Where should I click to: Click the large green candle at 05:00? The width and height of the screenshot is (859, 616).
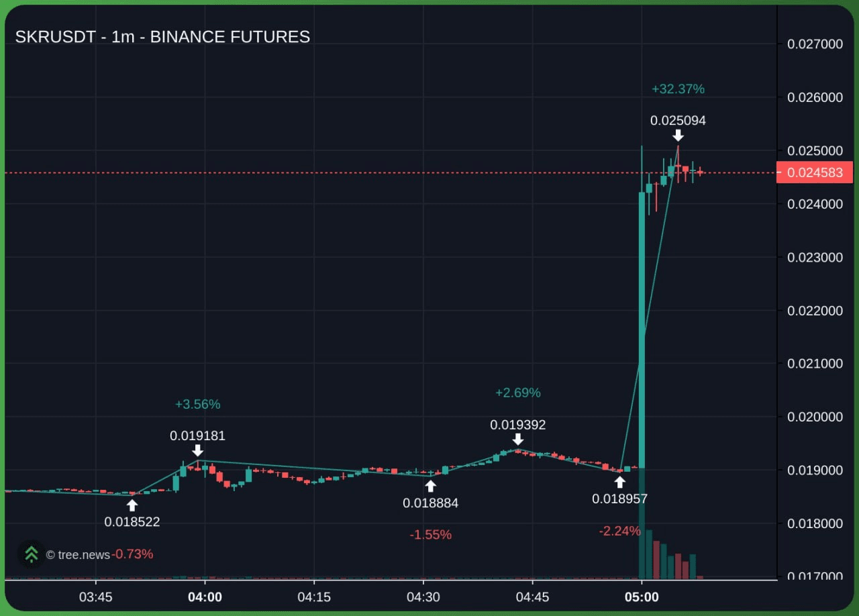[642, 329]
